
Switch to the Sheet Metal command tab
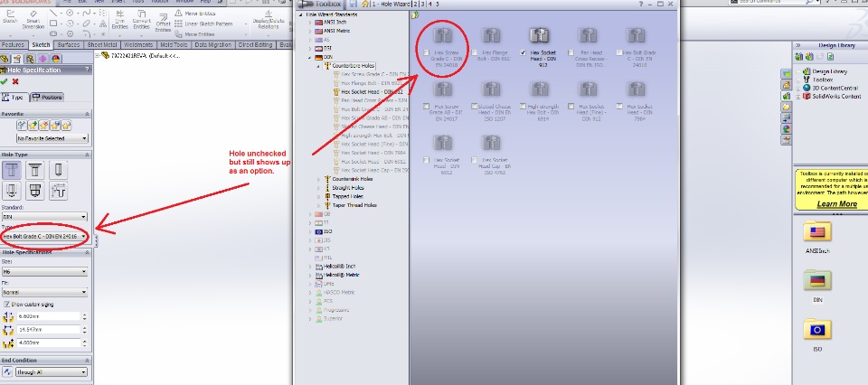[x=102, y=45]
